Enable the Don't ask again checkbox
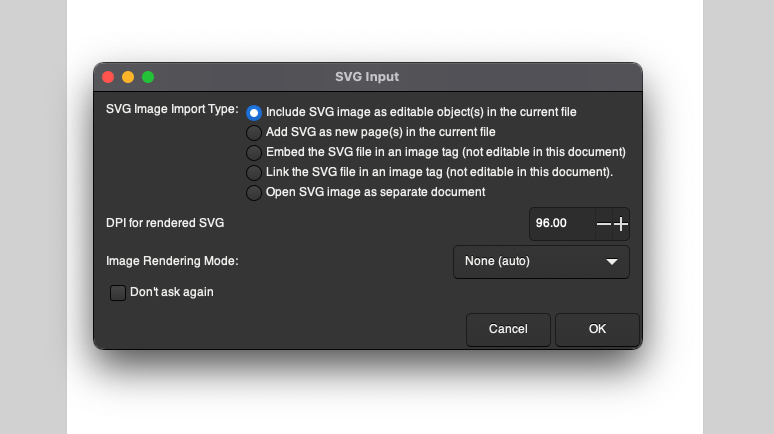This screenshot has width=774, height=434. tap(117, 292)
